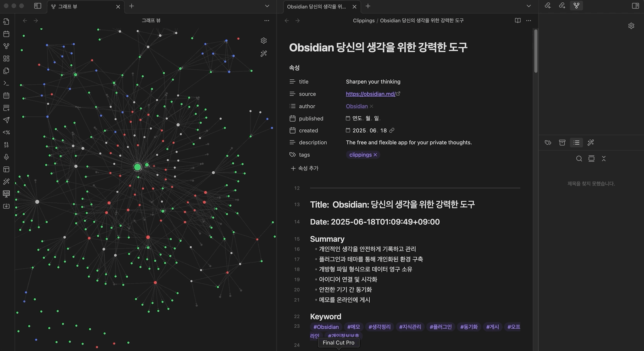Select the Obsidian note tab
This screenshot has width=644, height=351.
(x=316, y=7)
